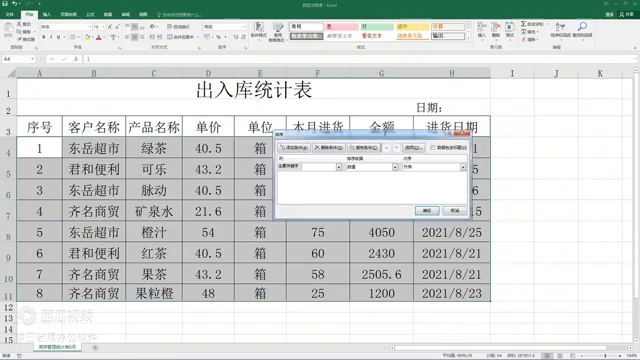Click the new sheet plus icon

tap(95, 348)
